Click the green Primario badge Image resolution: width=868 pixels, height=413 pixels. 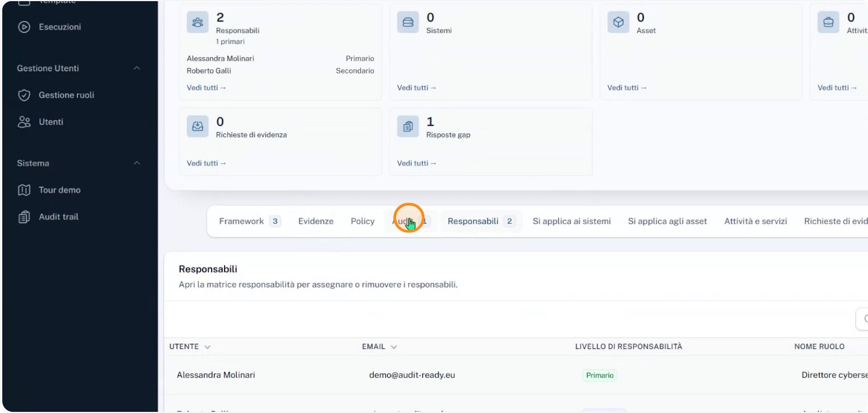click(x=600, y=375)
